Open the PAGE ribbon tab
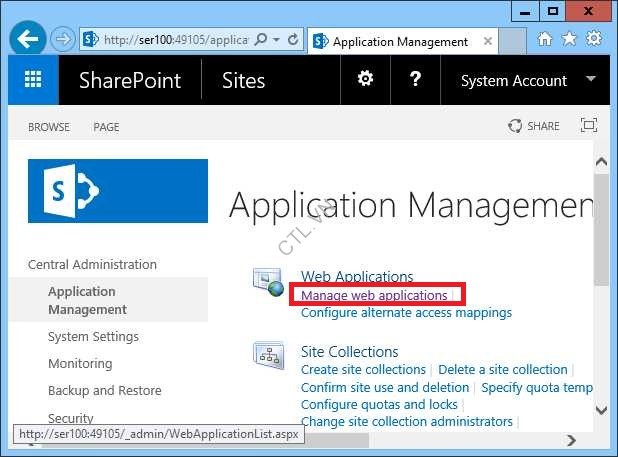Image resolution: width=618 pixels, height=457 pixels. pos(106,127)
